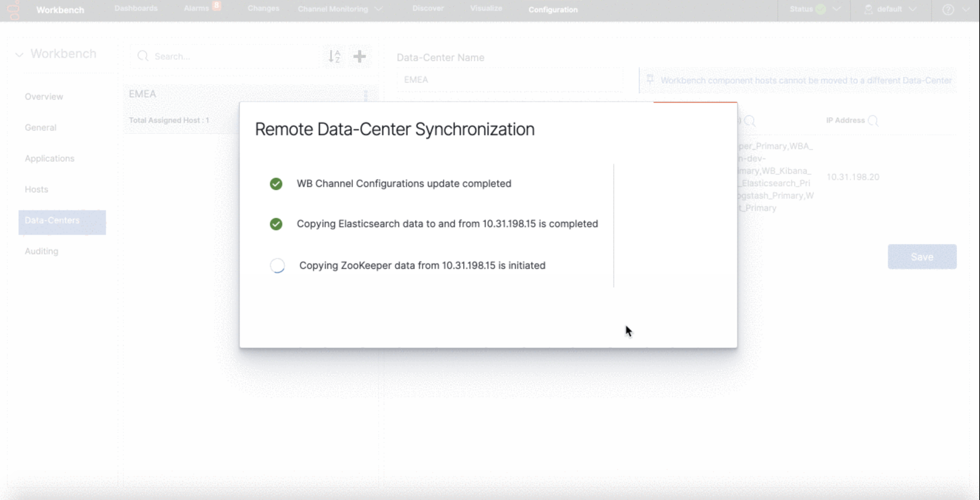980x500 pixels.
Task: Click the Changes navigation icon
Action: click(x=263, y=9)
